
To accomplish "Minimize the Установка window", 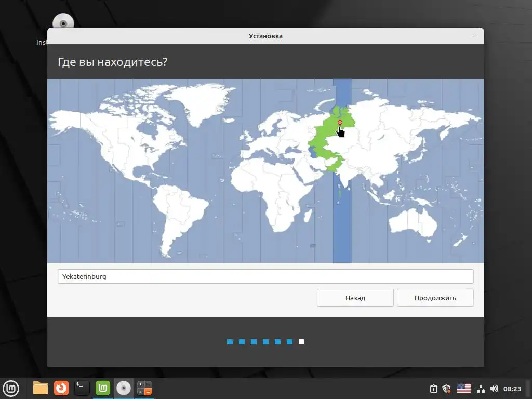I will 475,36.
